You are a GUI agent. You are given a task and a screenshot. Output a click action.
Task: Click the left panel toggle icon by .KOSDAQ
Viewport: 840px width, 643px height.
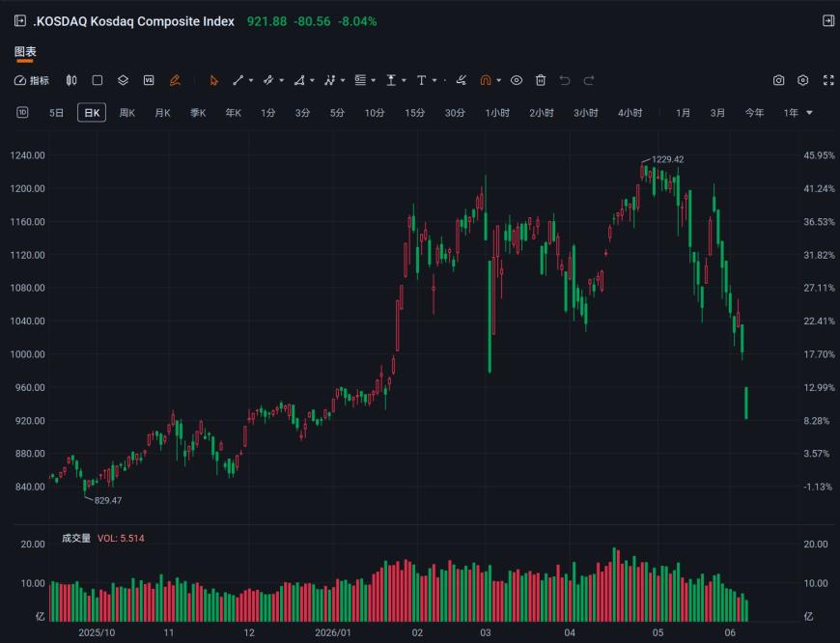point(20,21)
